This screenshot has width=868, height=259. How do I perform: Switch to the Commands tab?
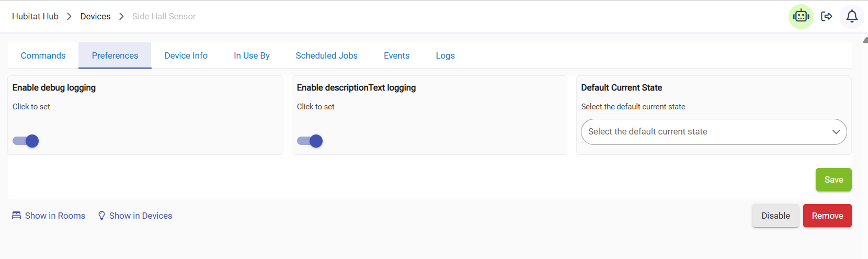(x=43, y=55)
